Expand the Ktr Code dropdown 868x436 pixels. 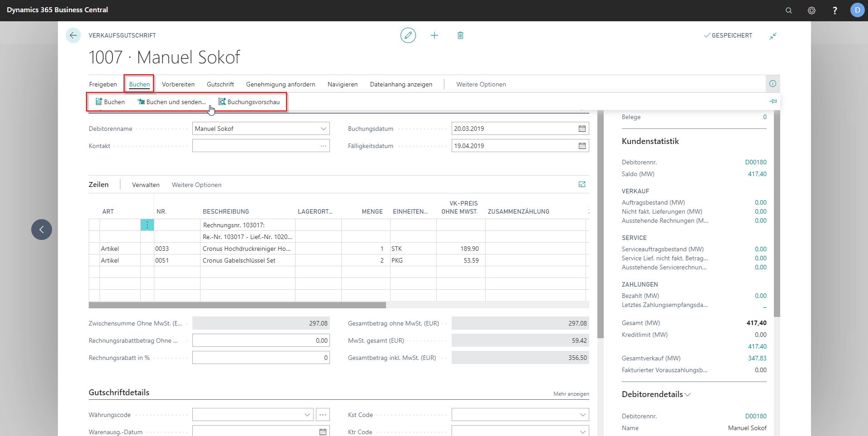tap(582, 432)
